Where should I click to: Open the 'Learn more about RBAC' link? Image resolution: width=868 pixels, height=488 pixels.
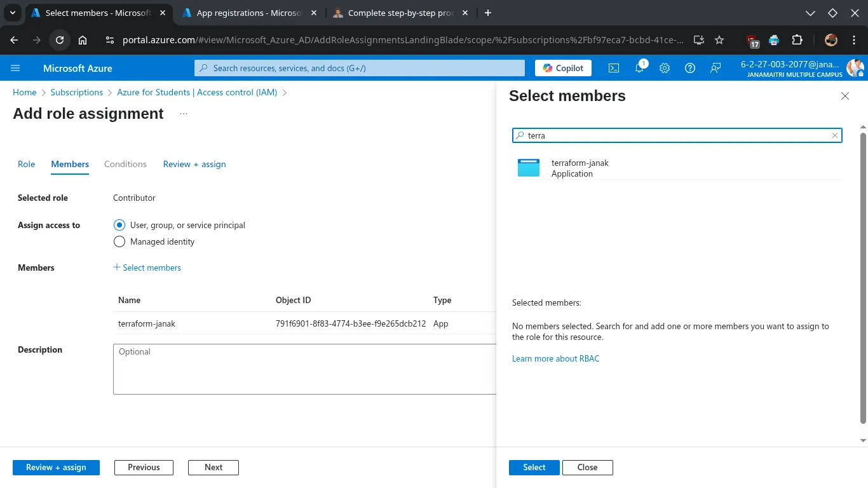pos(555,358)
